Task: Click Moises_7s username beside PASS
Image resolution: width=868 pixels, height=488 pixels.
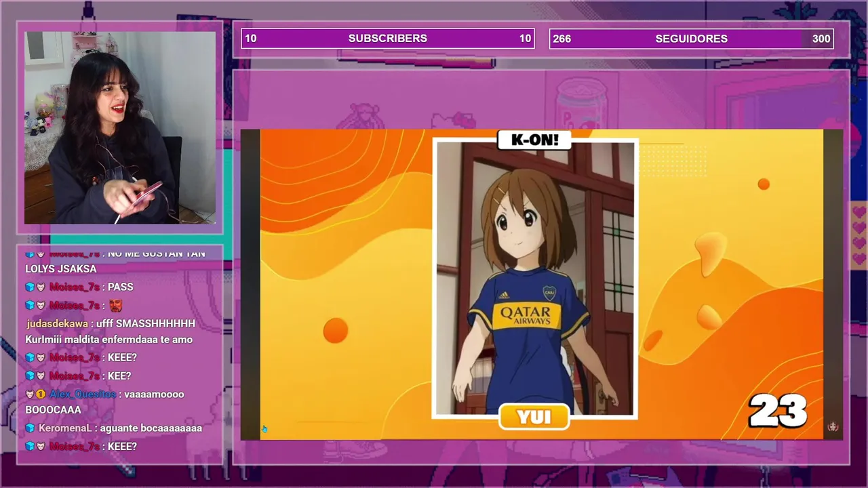Action: [75, 287]
